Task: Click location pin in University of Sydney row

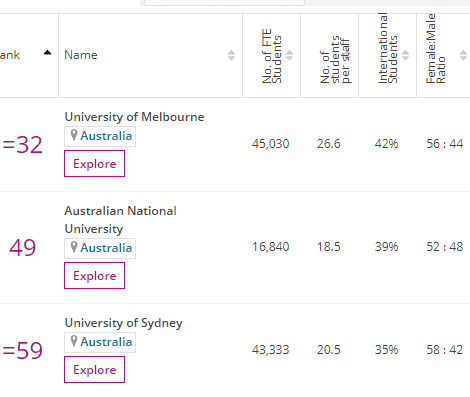Action: click(74, 341)
